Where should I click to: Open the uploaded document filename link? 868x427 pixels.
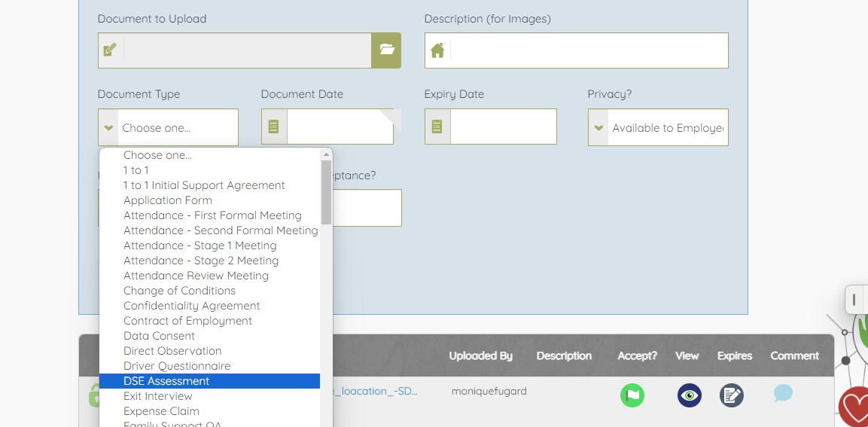[369, 392]
